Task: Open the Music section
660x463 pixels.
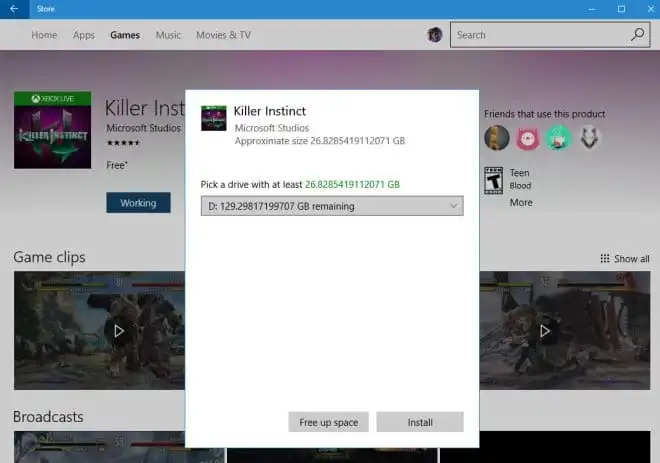Action: click(x=168, y=35)
